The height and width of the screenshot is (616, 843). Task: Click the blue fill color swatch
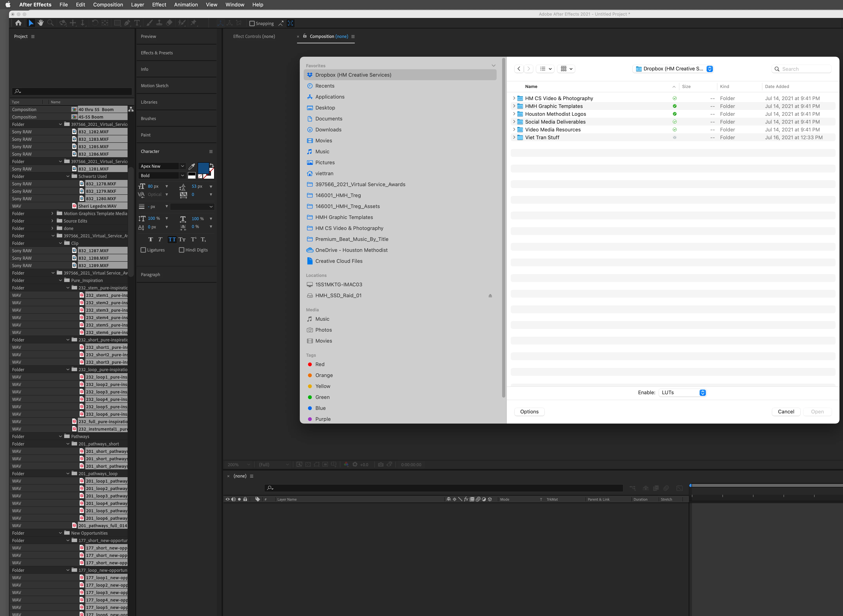(x=203, y=168)
